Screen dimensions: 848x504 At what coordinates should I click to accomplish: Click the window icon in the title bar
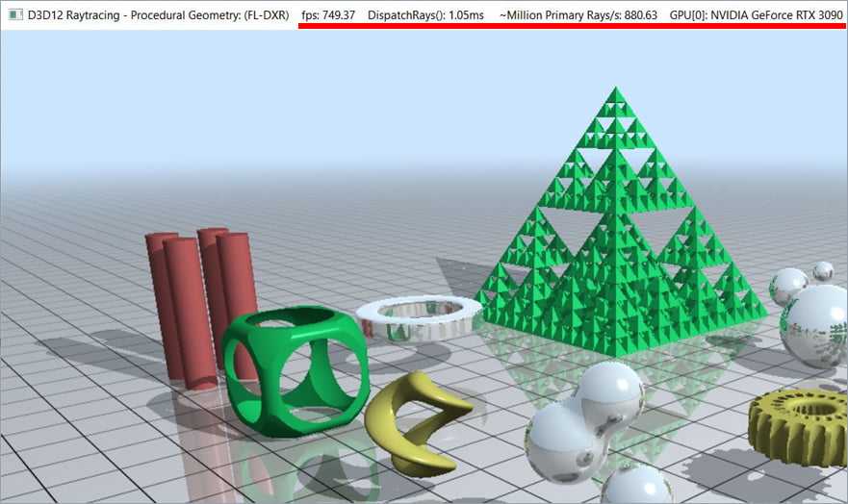point(15,15)
